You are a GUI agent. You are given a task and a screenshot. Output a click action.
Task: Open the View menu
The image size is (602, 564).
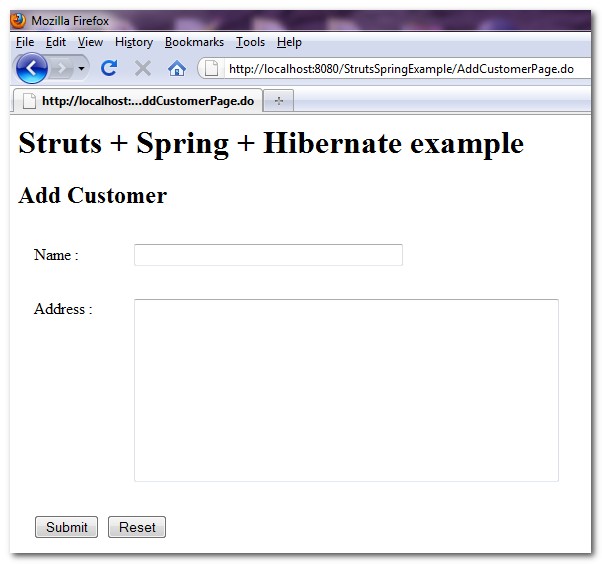point(90,42)
